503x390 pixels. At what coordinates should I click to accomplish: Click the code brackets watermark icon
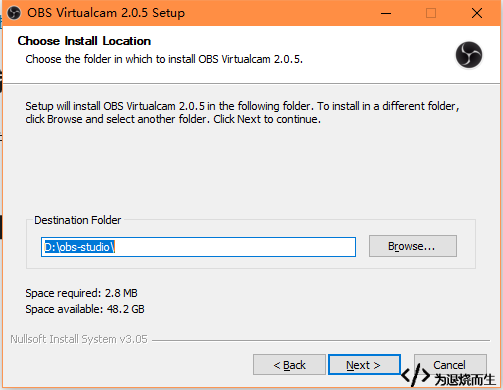coord(415,375)
